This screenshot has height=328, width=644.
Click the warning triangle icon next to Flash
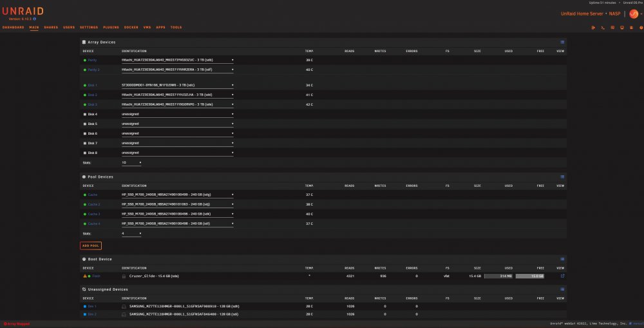[85, 276]
